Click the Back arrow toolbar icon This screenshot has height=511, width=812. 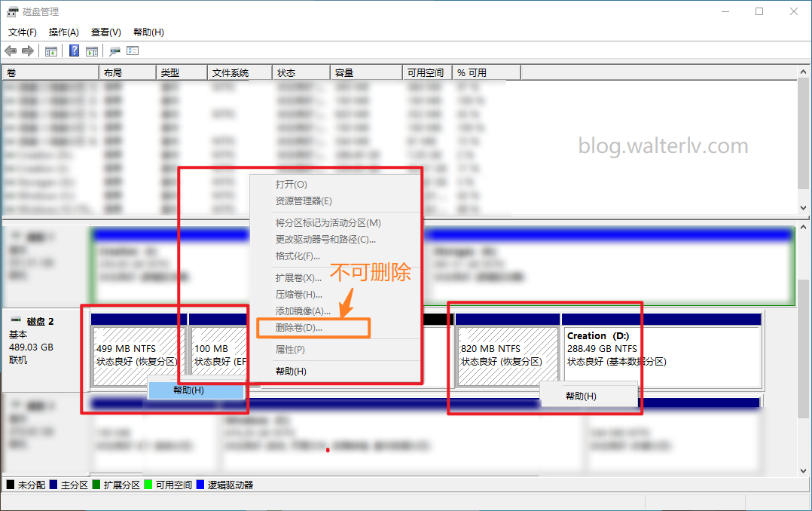coord(11,50)
